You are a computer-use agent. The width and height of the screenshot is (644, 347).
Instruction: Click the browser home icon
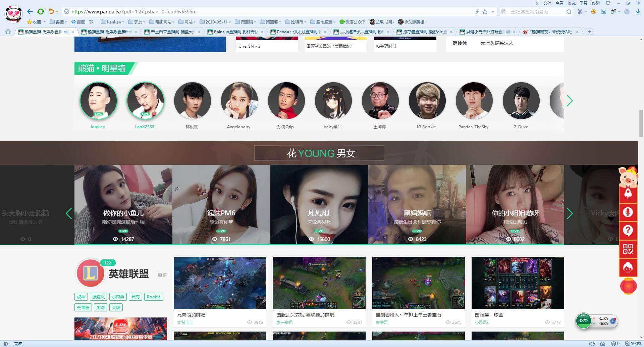[8, 32]
